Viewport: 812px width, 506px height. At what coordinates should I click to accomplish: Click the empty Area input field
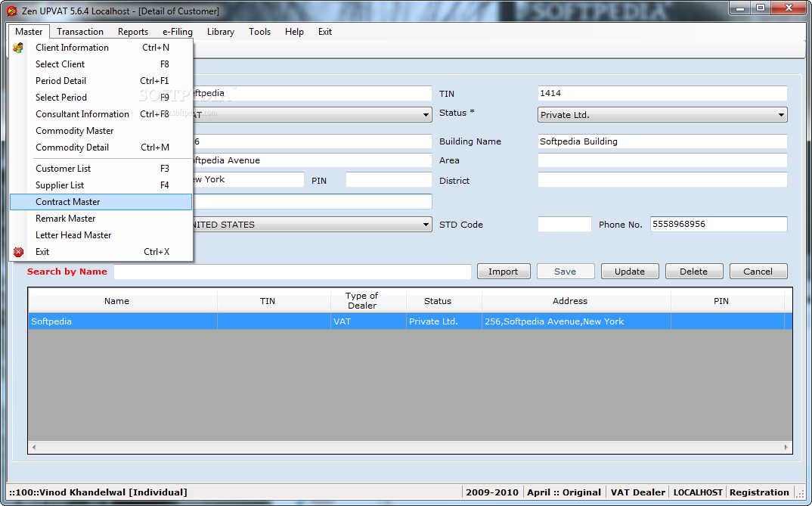click(x=662, y=160)
